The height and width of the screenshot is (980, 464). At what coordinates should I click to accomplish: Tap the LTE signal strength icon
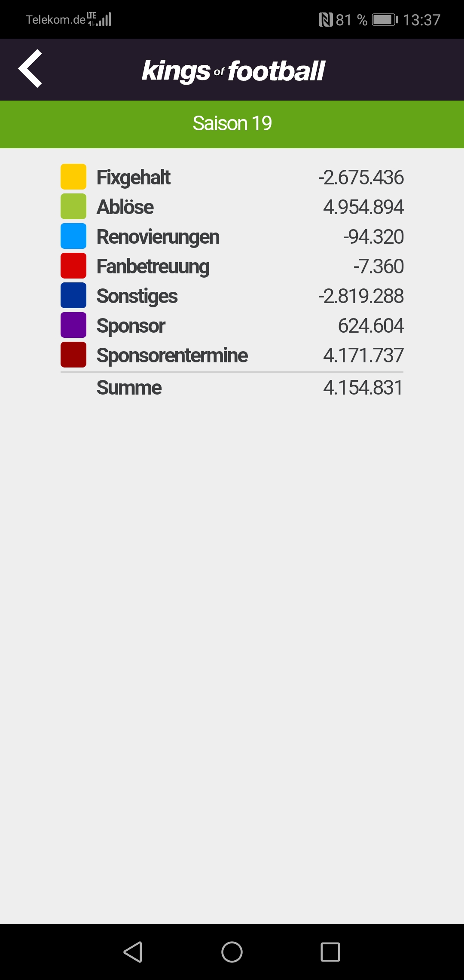(x=100, y=19)
